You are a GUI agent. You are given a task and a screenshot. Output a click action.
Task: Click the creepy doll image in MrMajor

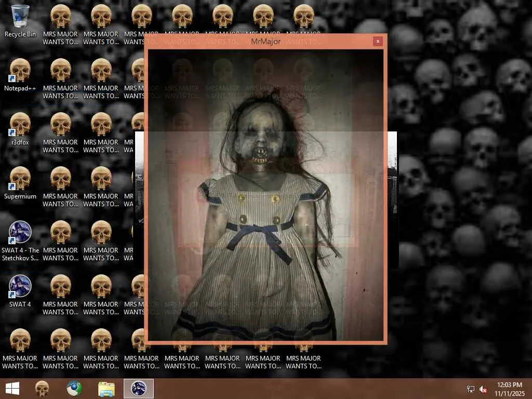coord(265,195)
